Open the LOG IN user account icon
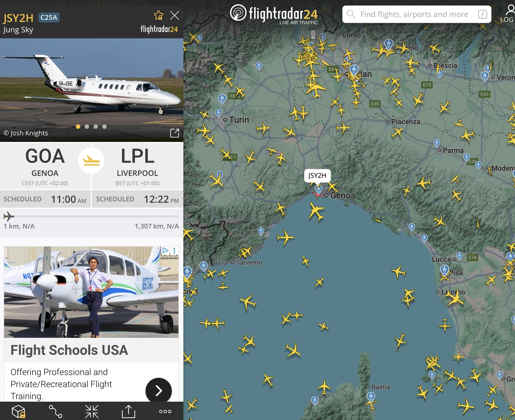This screenshot has width=515, height=420. click(508, 14)
